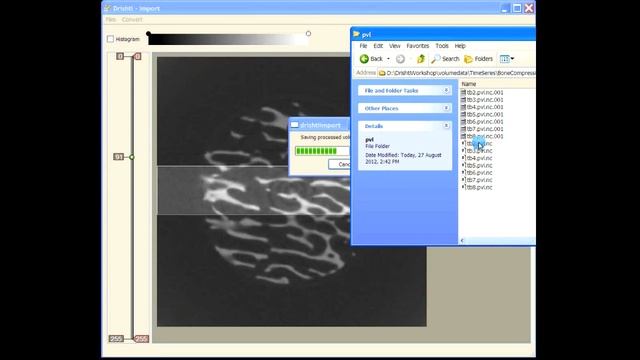Screen dimensions: 640x360
Task: Open Tools menu in Explorer
Action: [442, 46]
